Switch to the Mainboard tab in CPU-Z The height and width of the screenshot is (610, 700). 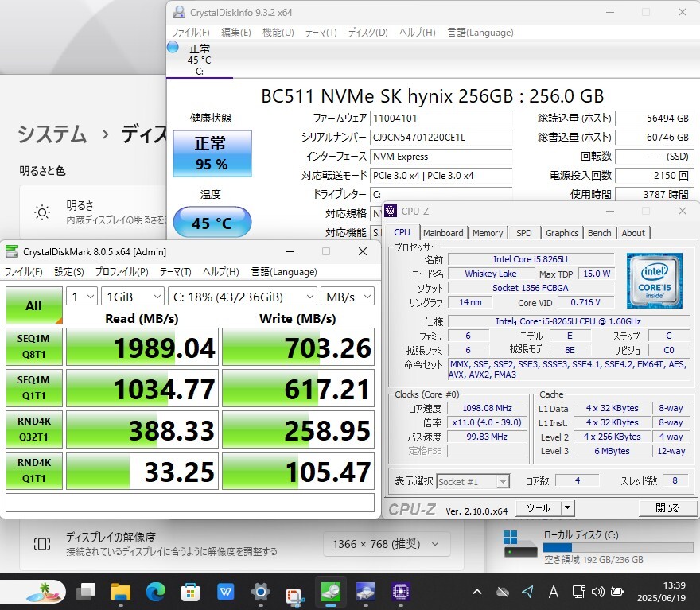(443, 233)
